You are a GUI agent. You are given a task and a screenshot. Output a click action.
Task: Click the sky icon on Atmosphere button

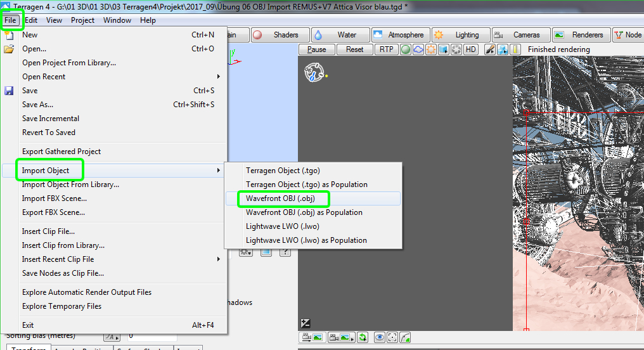tap(378, 35)
